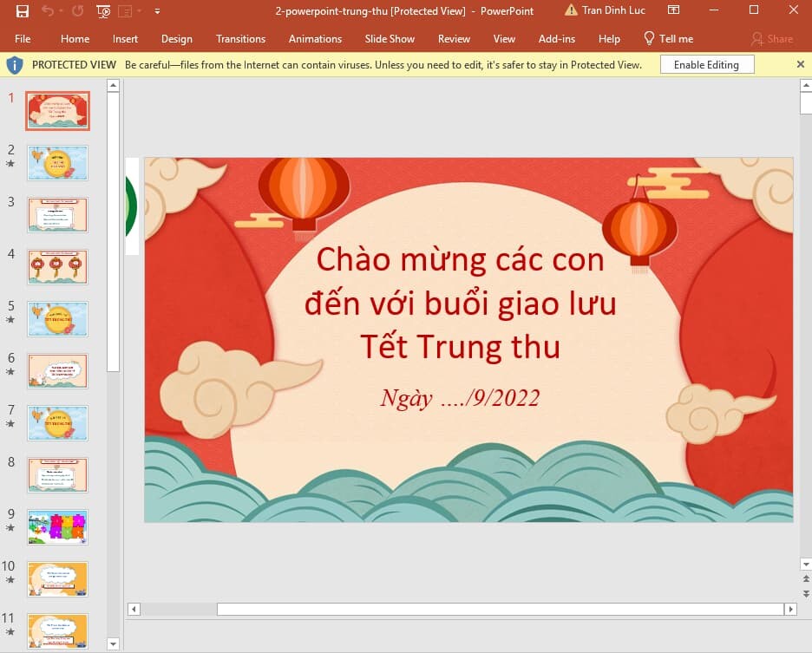Select slide 9 thumbnail in the pane
Image resolution: width=812 pixels, height=653 pixels.
[57, 526]
